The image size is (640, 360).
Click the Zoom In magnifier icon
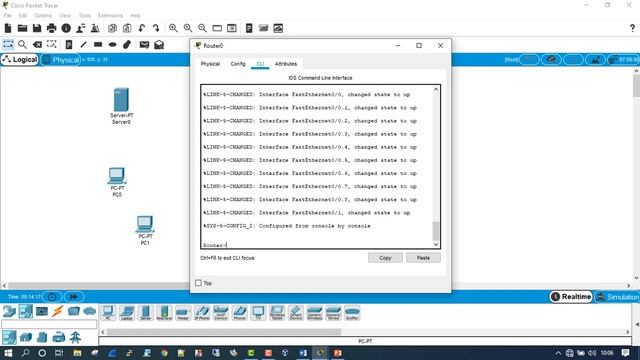173,28
